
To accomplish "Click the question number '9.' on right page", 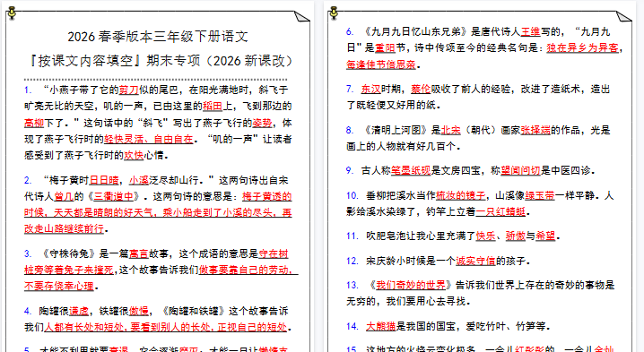I will point(350,170).
